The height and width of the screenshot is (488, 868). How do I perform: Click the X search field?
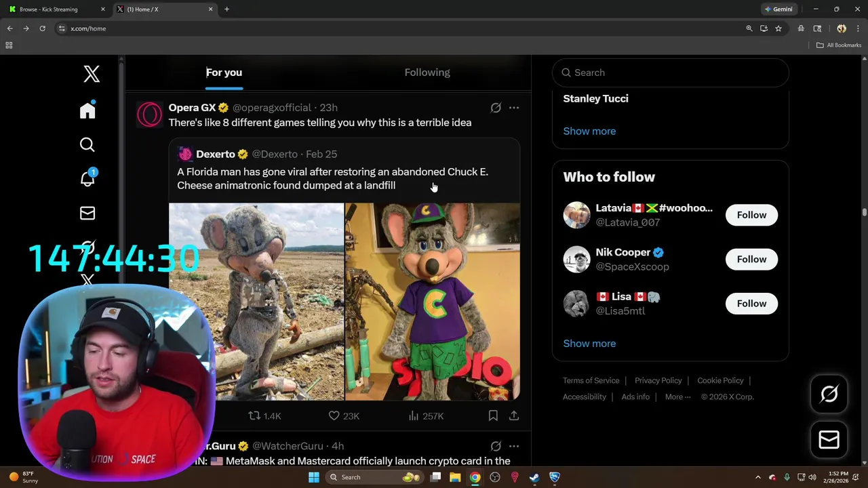point(671,73)
